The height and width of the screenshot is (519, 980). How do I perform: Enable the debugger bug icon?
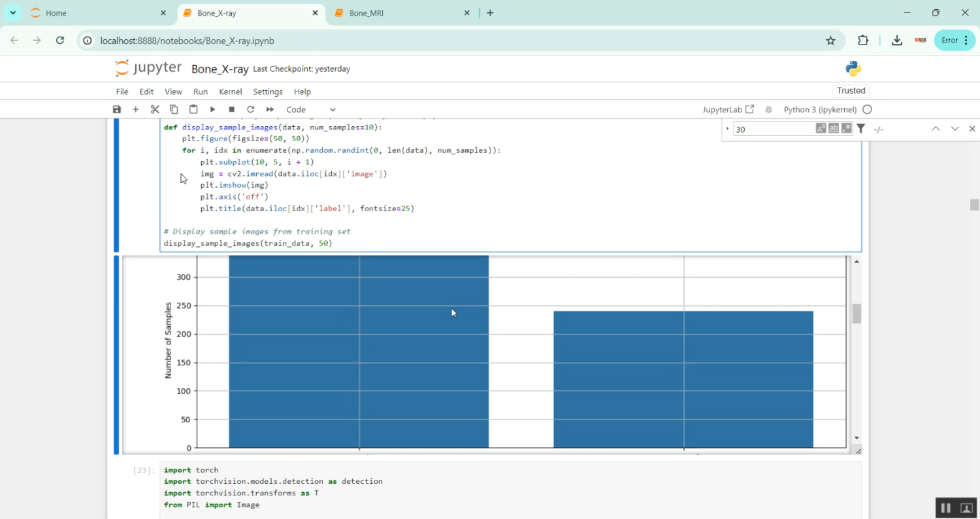768,110
